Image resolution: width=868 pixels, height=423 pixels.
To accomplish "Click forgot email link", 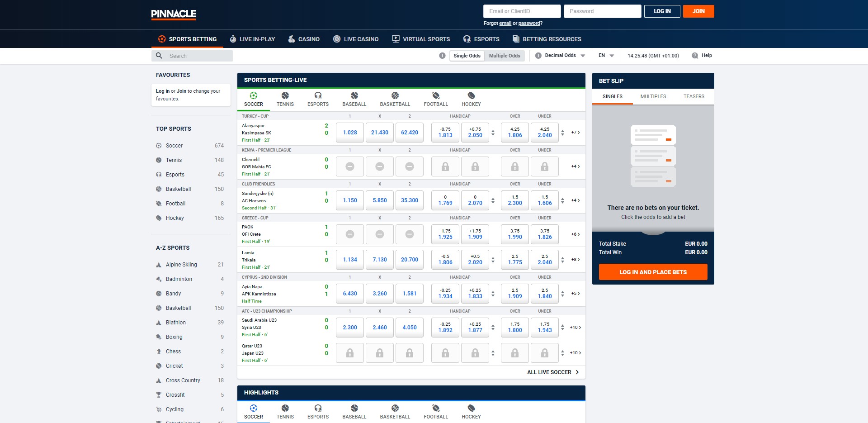I will pos(505,24).
